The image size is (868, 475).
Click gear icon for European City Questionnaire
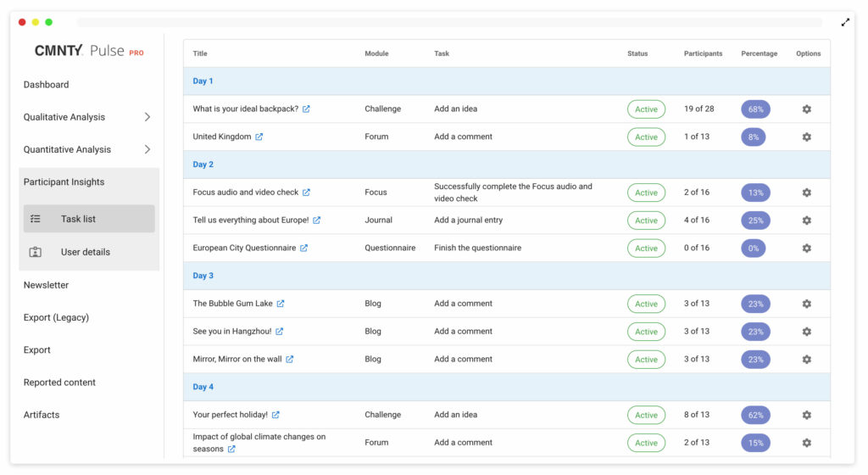point(807,248)
